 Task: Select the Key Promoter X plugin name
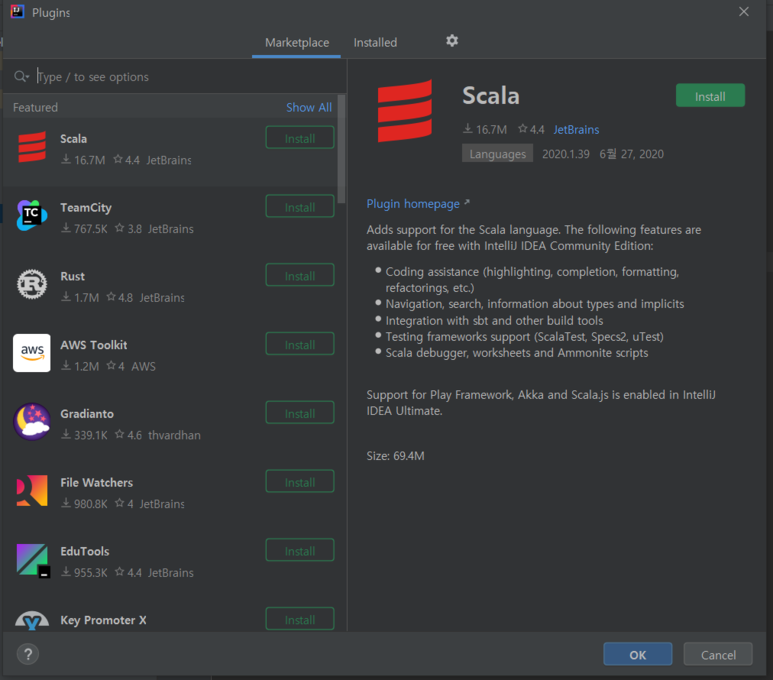pos(103,620)
